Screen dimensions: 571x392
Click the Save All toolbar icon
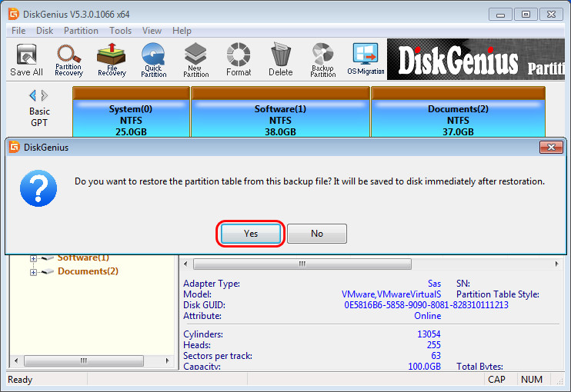click(x=26, y=60)
